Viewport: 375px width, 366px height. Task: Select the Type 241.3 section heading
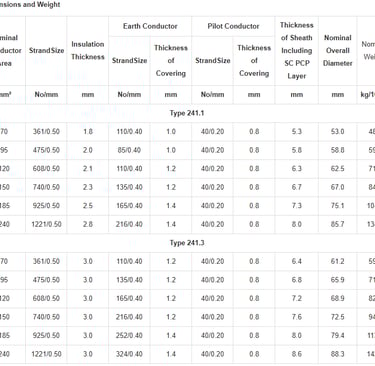pyautogui.click(x=187, y=243)
